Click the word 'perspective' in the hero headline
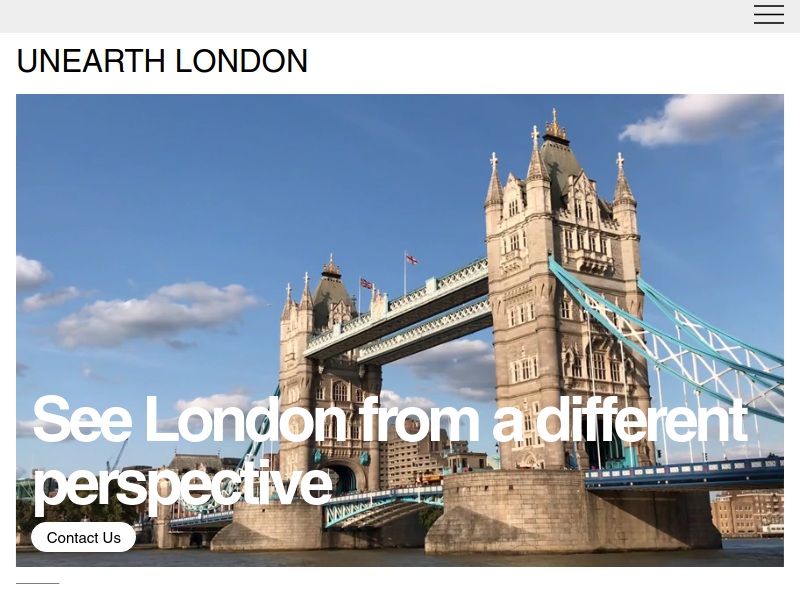This screenshot has width=800, height=600. pos(183,483)
